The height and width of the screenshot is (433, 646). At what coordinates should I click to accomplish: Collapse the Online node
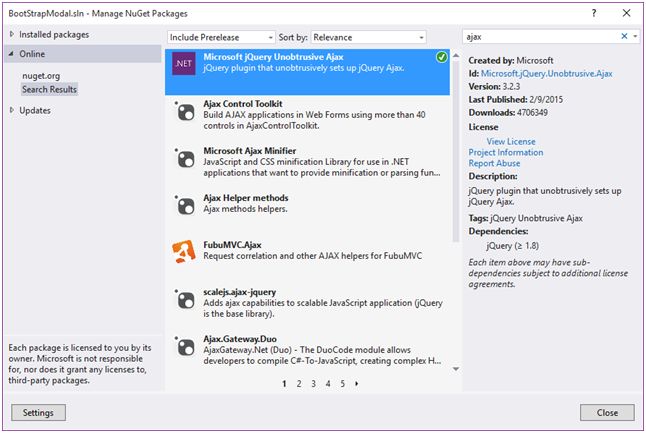pos(11,54)
